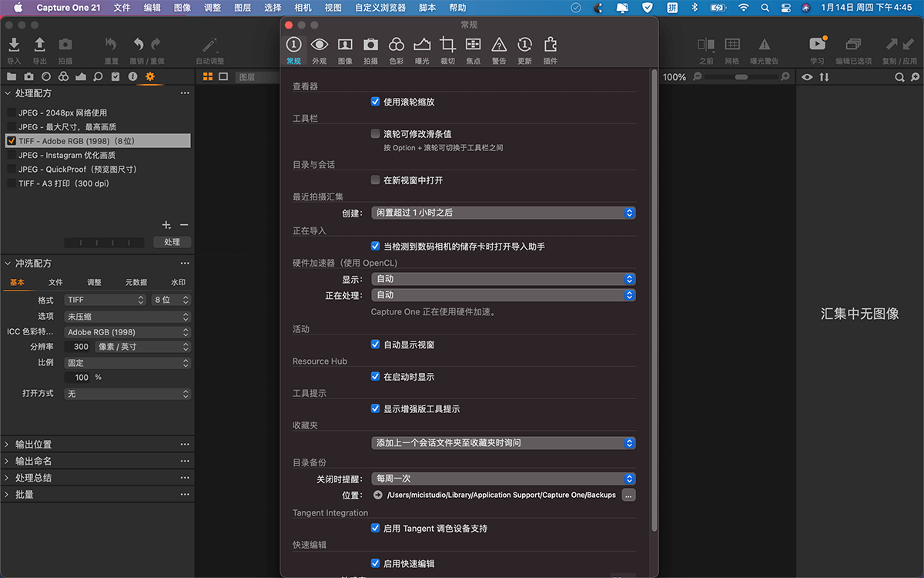This screenshot has width=924, height=578.
Task: Click the search magnifier in browser panel
Action: (899, 77)
